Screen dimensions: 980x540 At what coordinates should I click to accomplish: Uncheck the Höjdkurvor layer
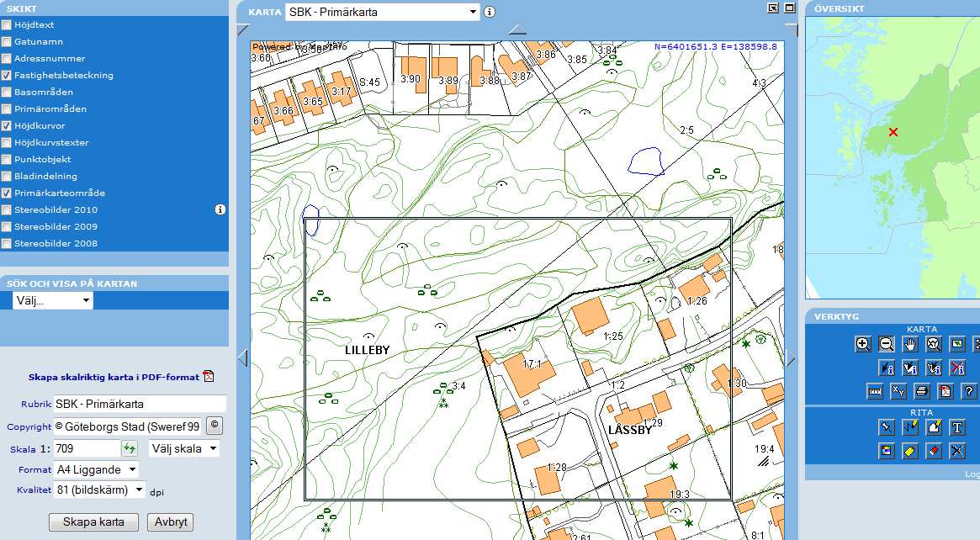tap(6, 126)
